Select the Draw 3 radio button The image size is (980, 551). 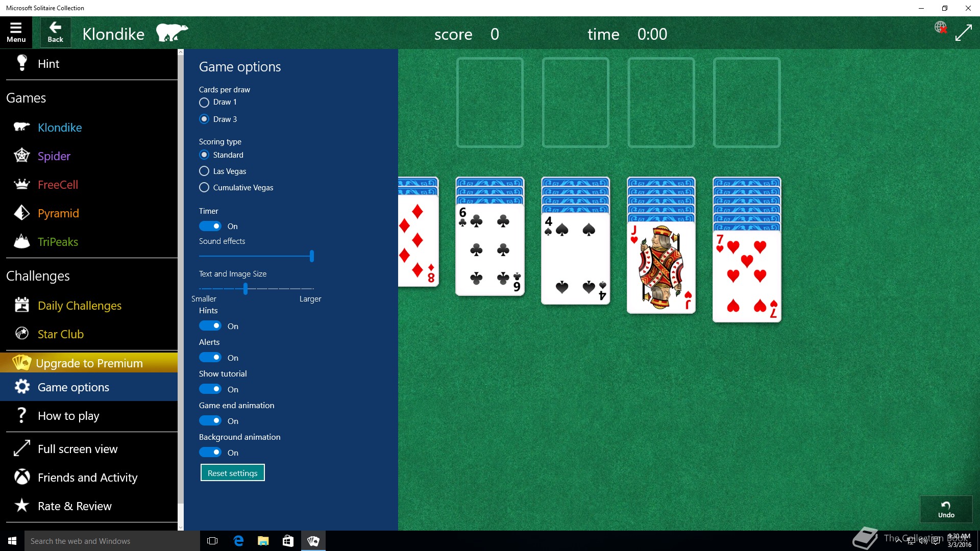(x=204, y=119)
